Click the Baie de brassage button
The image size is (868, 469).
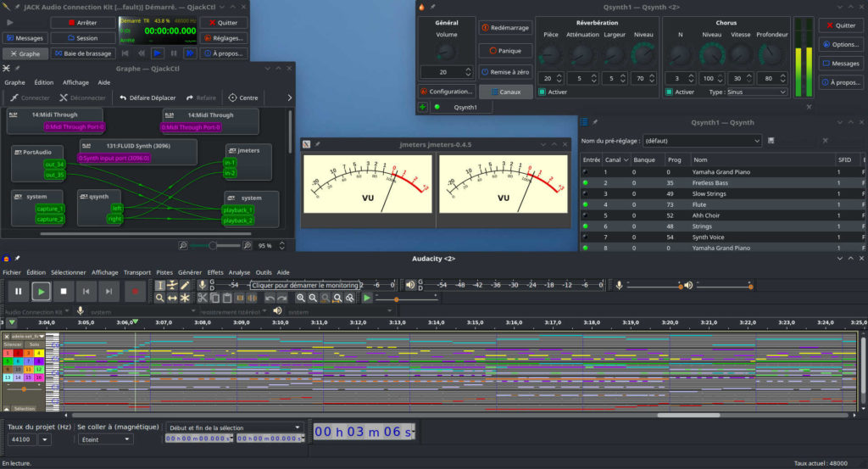[83, 53]
